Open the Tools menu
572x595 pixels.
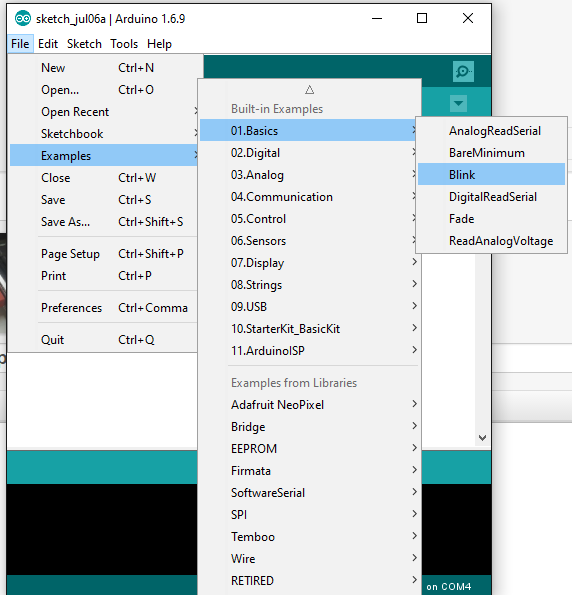point(124,44)
